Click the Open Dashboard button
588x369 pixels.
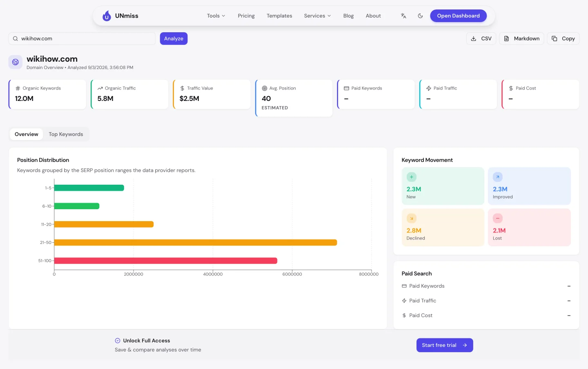(x=458, y=16)
